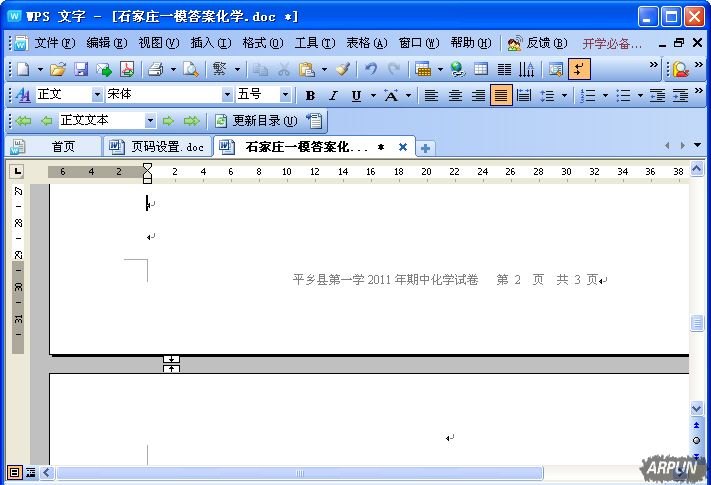Click the Print Preview magnifier icon
This screenshot has width=711, height=485.
pos(190,69)
